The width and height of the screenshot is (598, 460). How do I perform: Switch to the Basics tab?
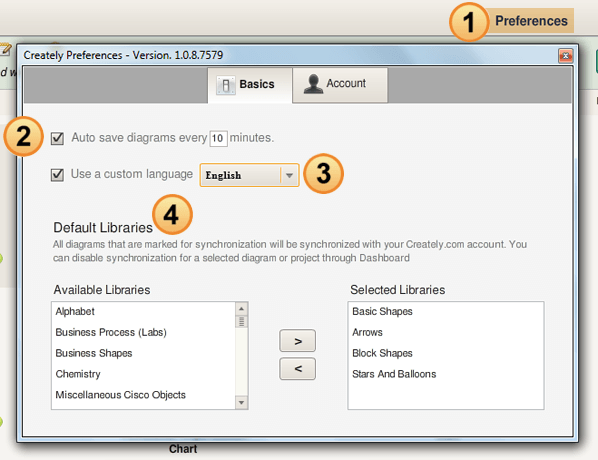[x=250, y=85]
